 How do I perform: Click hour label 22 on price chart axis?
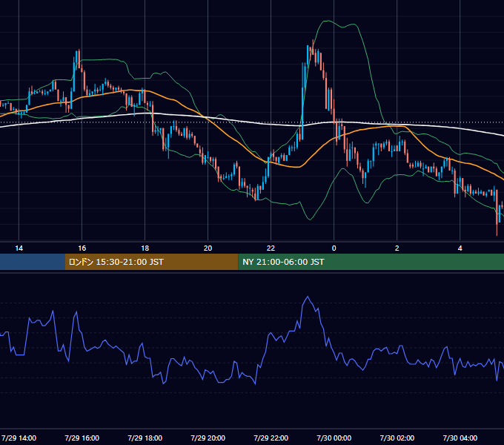271,248
